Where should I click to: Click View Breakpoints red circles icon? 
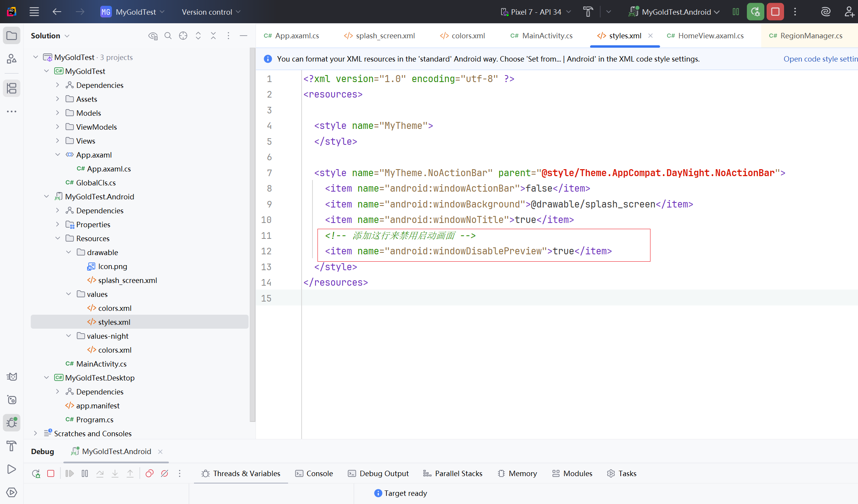[149, 473]
